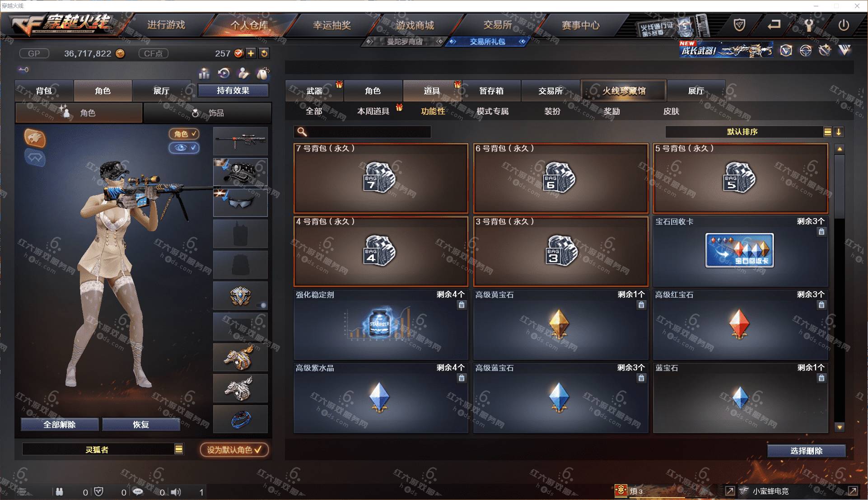The image size is (868, 500).
Task: Click the tiger emblem icon above character
Action: (x=35, y=138)
